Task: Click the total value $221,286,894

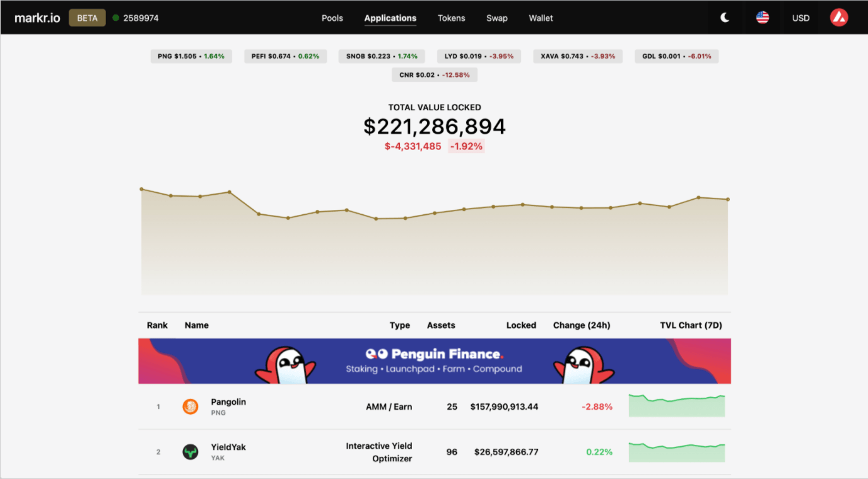Action: click(435, 127)
